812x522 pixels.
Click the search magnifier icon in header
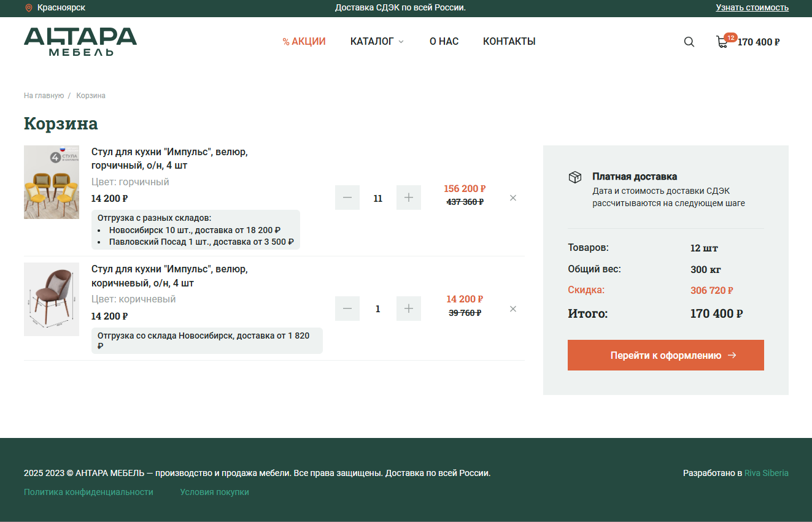(x=689, y=42)
